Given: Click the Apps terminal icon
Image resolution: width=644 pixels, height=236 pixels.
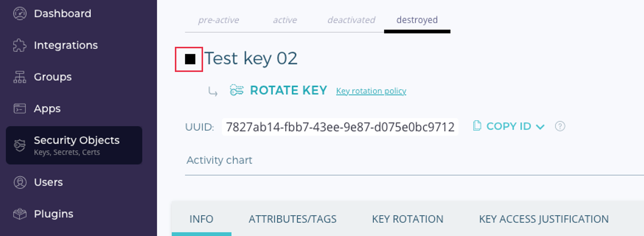Looking at the screenshot, I should click(x=20, y=109).
